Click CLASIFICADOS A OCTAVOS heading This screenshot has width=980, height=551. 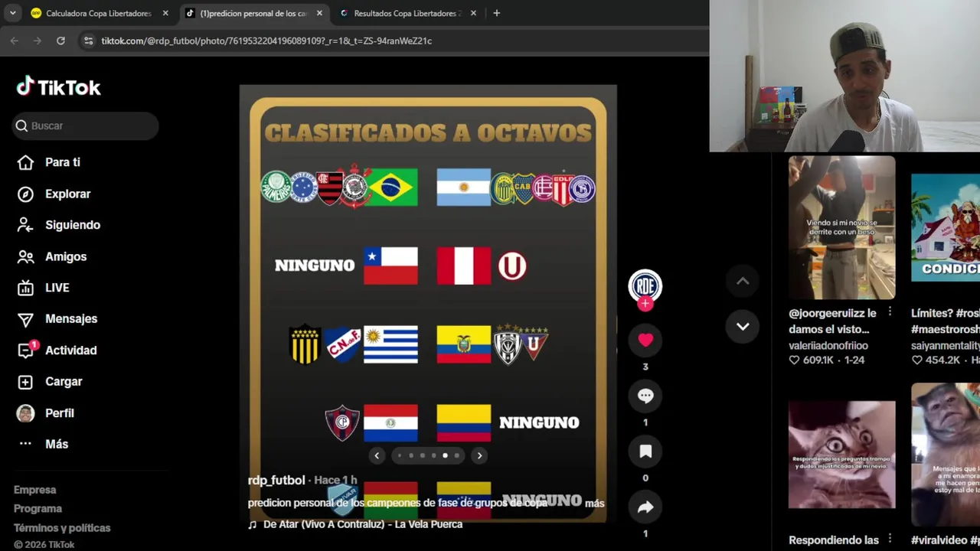click(x=428, y=132)
